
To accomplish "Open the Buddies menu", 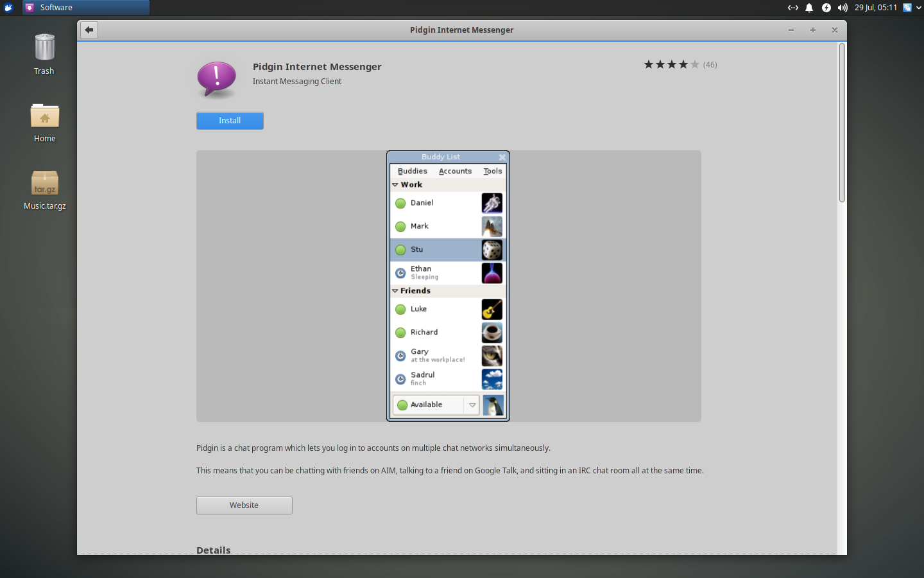I will coord(411,171).
